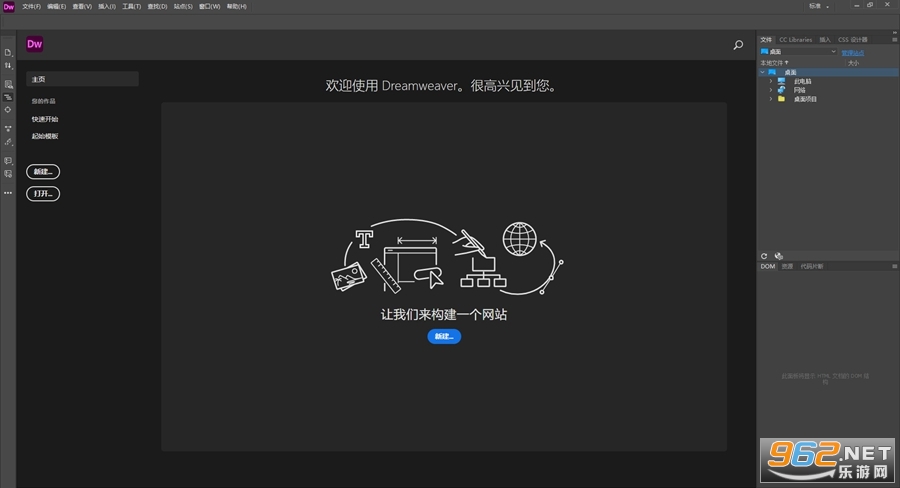Click the purple Dw logo on start page
900x488 pixels.
tap(34, 44)
